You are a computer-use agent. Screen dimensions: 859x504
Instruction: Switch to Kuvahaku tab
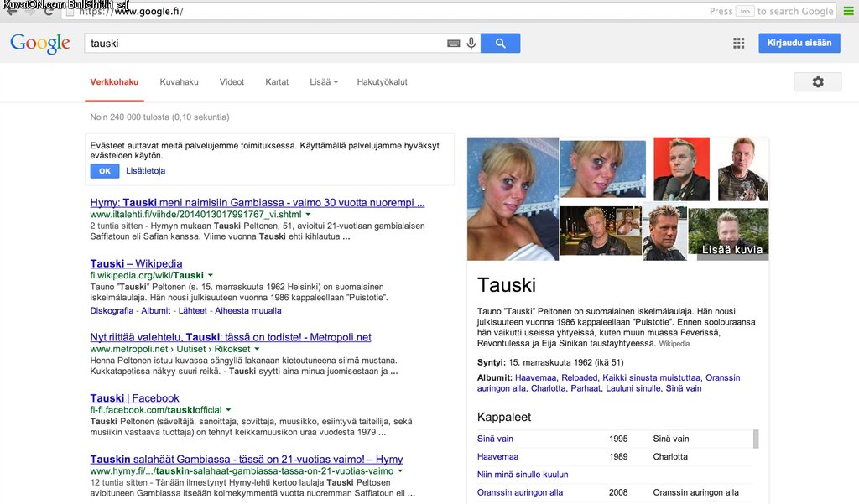(179, 82)
